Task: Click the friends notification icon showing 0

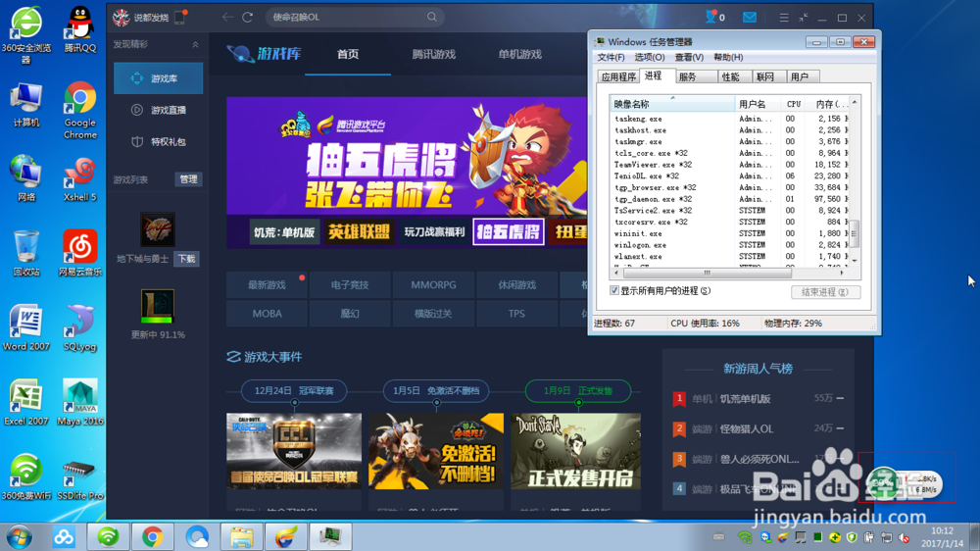Action: pyautogui.click(x=714, y=17)
